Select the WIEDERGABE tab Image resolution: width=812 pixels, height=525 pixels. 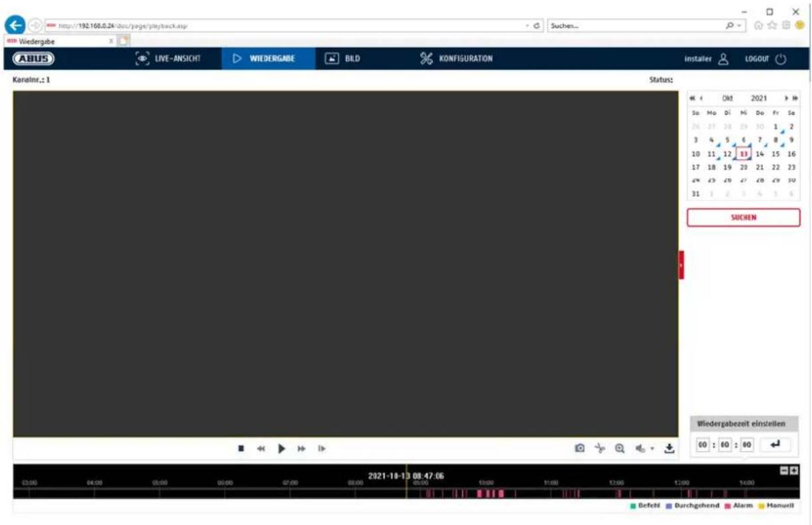(x=264, y=58)
